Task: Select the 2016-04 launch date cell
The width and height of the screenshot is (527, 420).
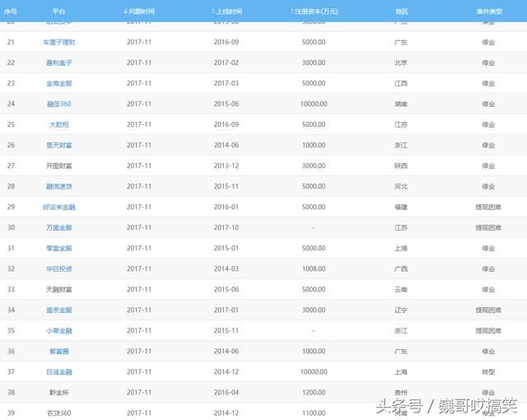Action: pos(226,393)
